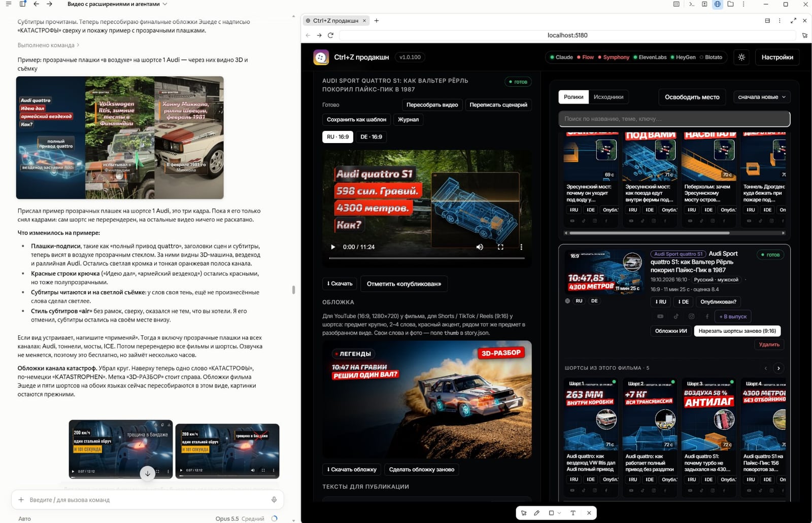
Task: Open the terminal panel icon
Action: (691, 4)
